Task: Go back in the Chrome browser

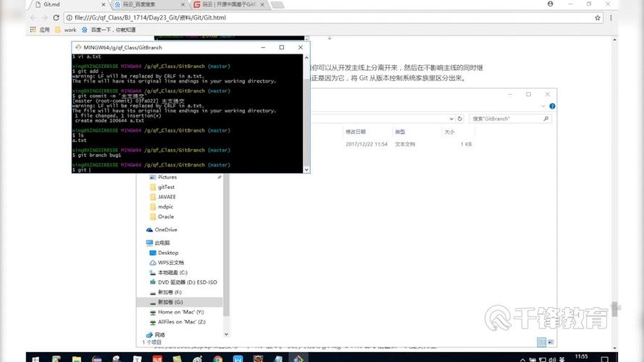Action: coord(33,17)
